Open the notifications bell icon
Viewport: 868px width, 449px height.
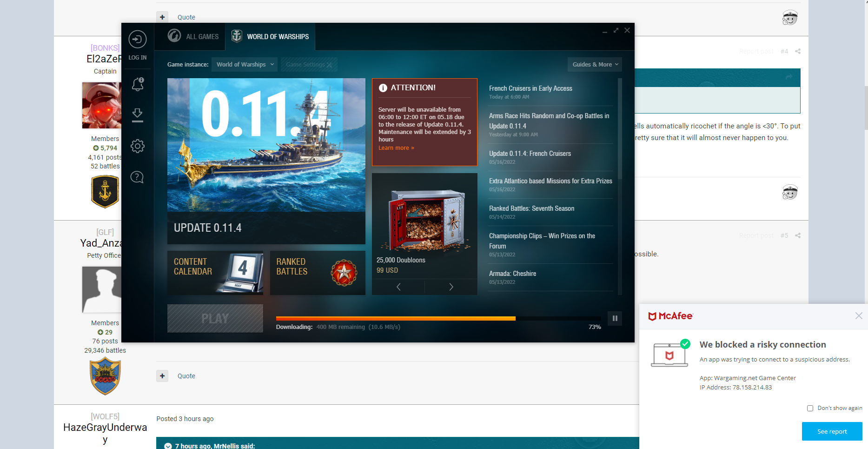[138, 84]
